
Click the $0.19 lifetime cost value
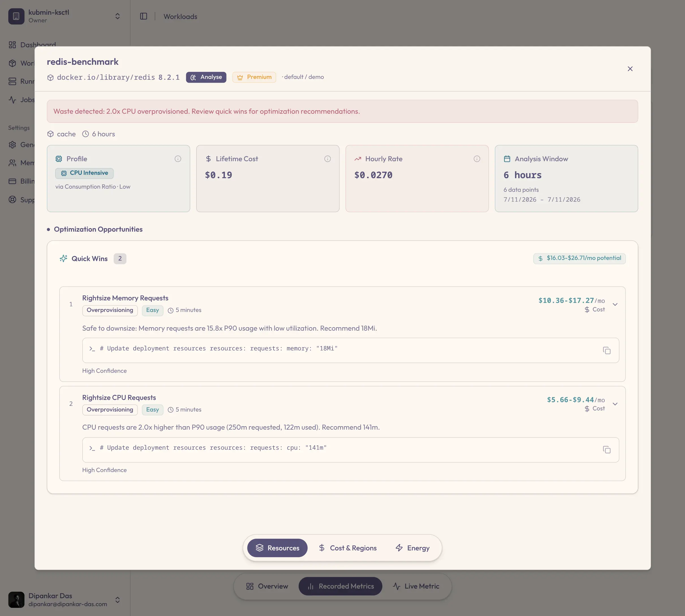[x=218, y=175]
